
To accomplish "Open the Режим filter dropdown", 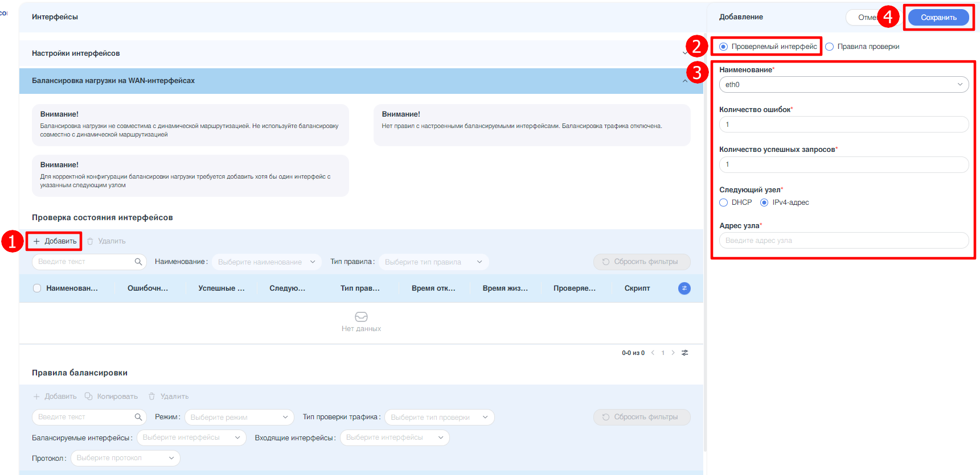I will tap(239, 418).
